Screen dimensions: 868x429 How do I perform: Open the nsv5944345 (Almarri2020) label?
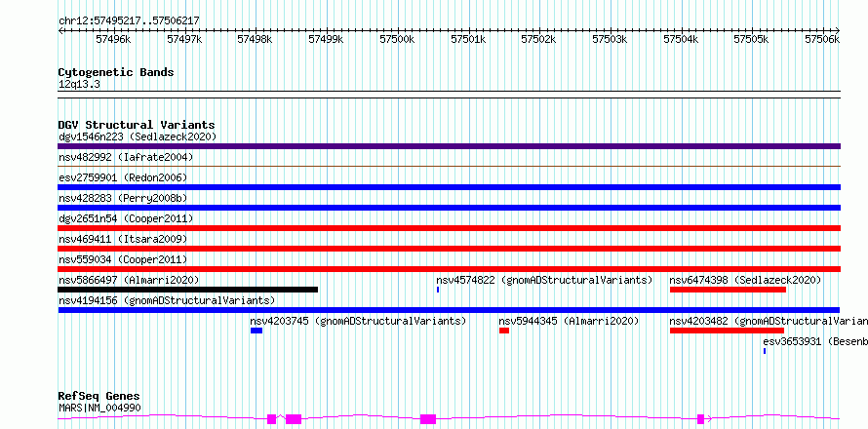pos(569,321)
